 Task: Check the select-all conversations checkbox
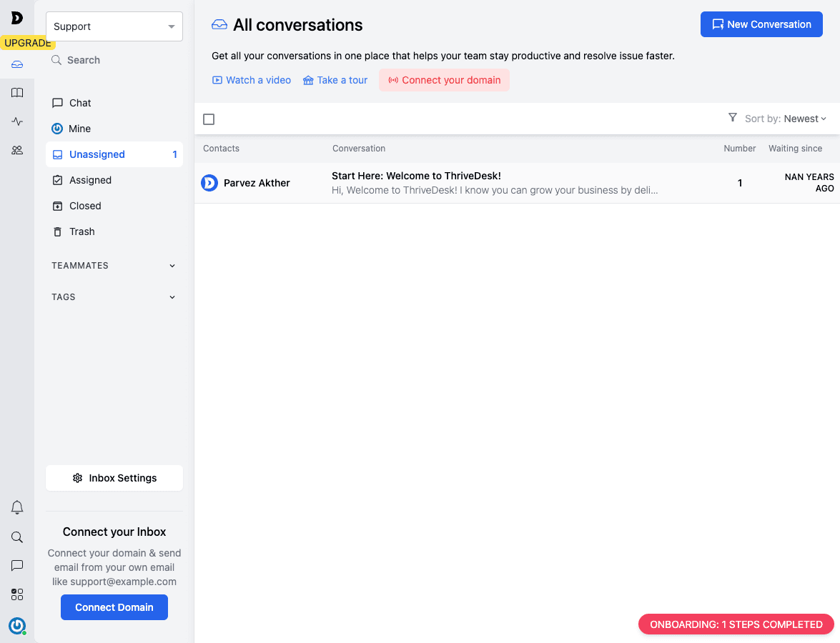pos(209,119)
